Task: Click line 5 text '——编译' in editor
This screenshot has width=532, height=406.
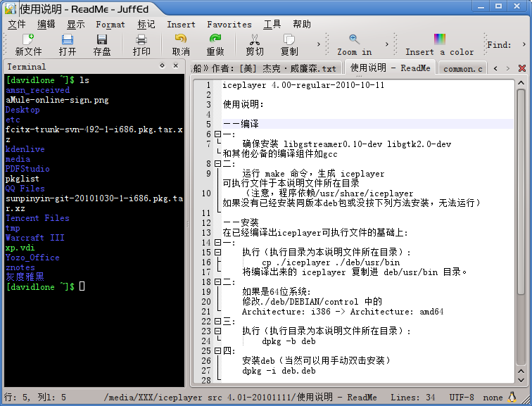Action: tap(241, 124)
